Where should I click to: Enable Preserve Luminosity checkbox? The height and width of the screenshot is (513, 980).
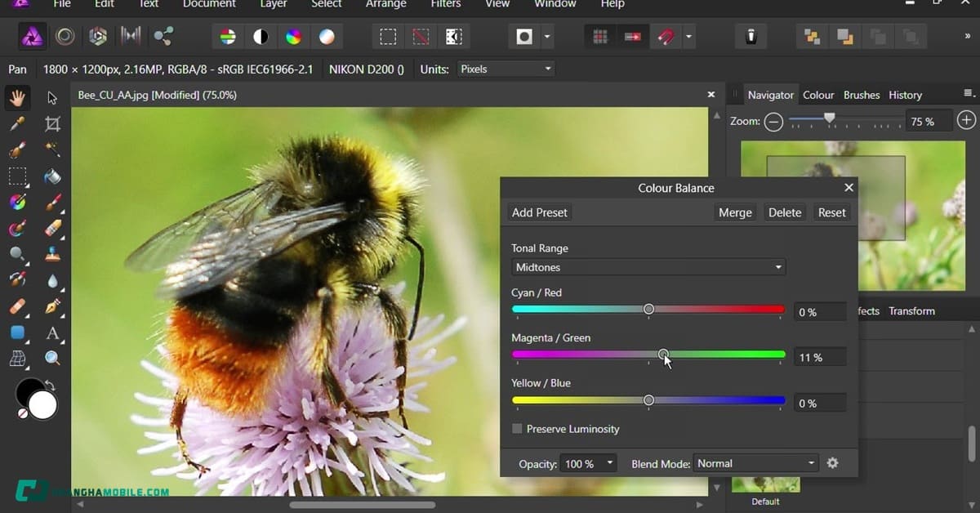tap(517, 429)
